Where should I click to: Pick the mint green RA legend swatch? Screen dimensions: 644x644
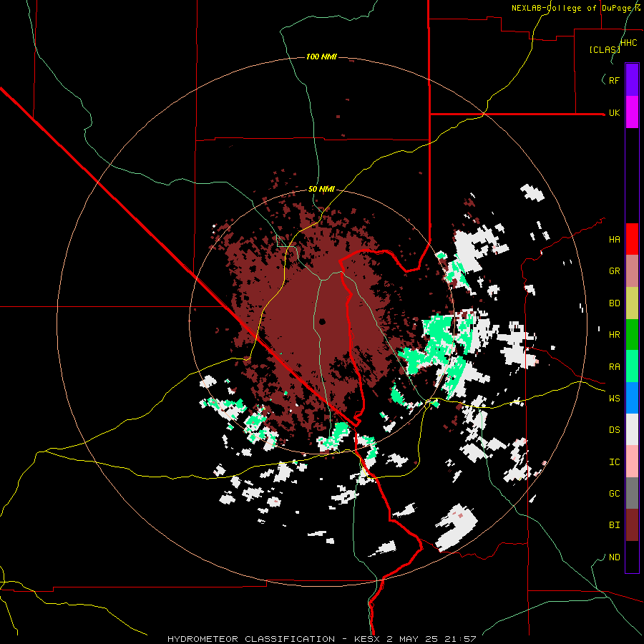[x=632, y=366]
